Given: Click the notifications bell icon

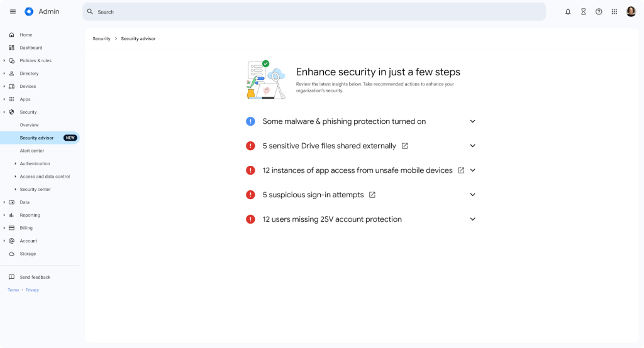Looking at the screenshot, I should [x=568, y=11].
